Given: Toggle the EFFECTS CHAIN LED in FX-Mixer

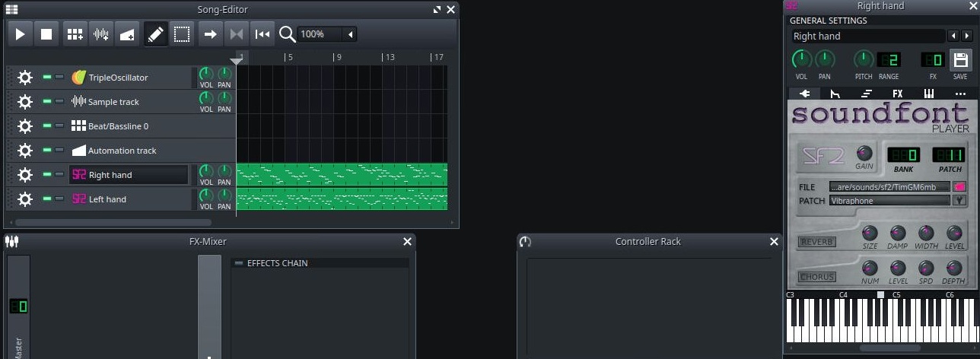Looking at the screenshot, I should coord(239,263).
